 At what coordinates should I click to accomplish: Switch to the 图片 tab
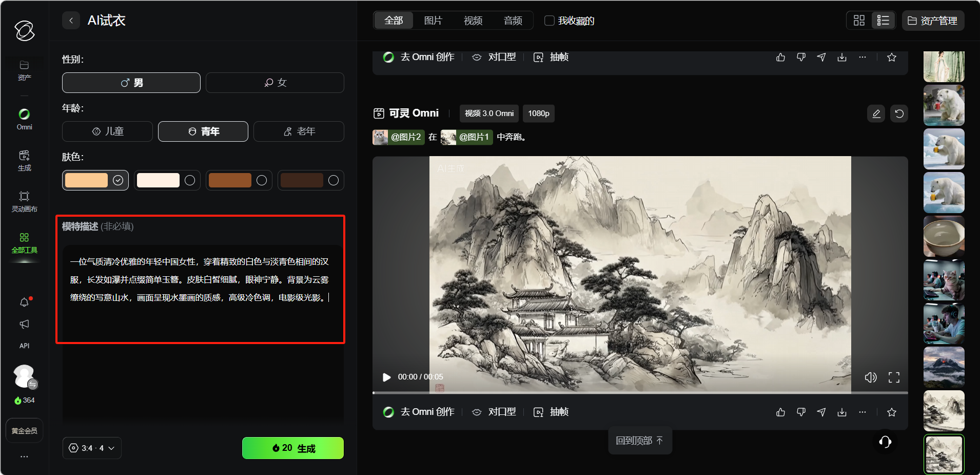click(433, 21)
